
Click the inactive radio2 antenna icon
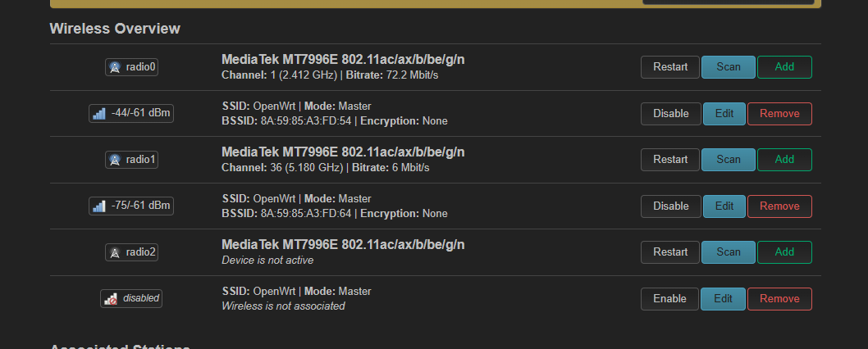115,253
